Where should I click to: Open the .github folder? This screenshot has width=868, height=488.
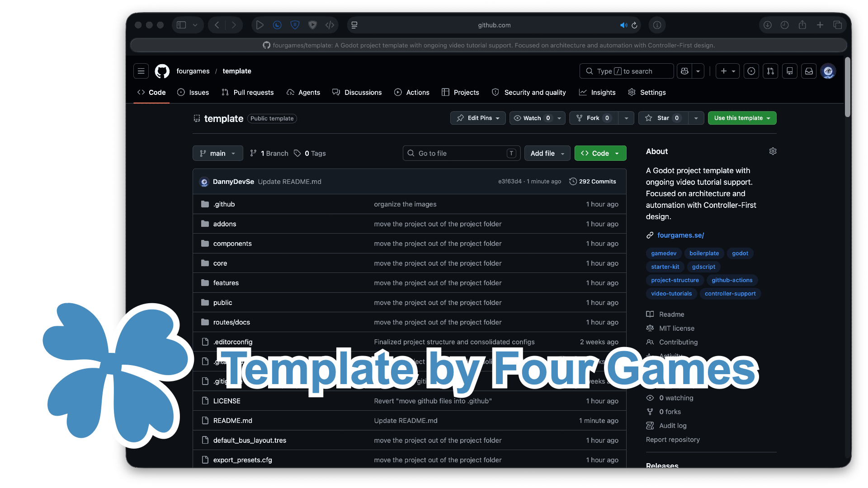pyautogui.click(x=224, y=204)
